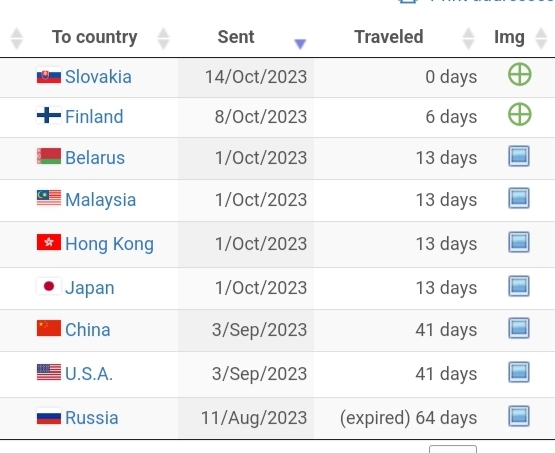
Task: Open the Hong Kong country link
Action: tap(109, 244)
